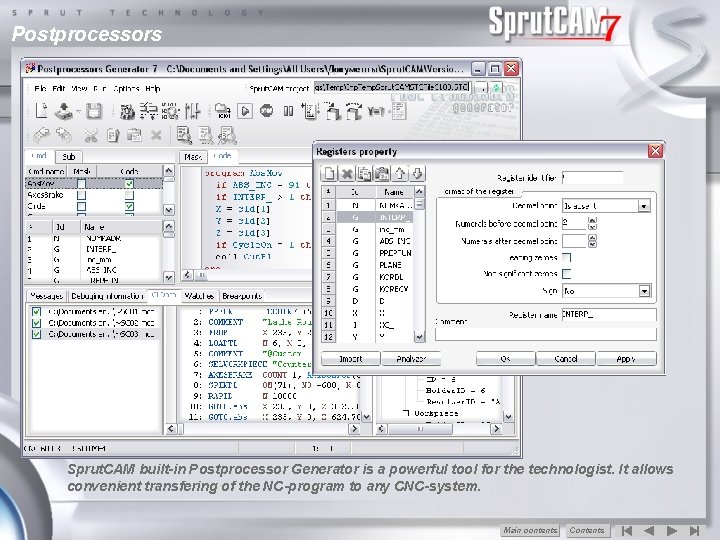Click browse button beside project path
The width and height of the screenshot is (720, 540).
(x=480, y=87)
